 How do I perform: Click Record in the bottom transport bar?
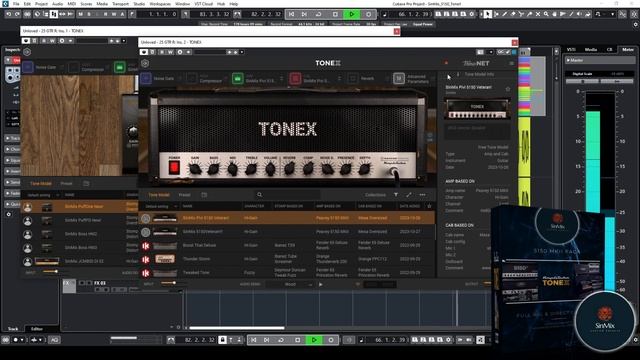(331, 340)
